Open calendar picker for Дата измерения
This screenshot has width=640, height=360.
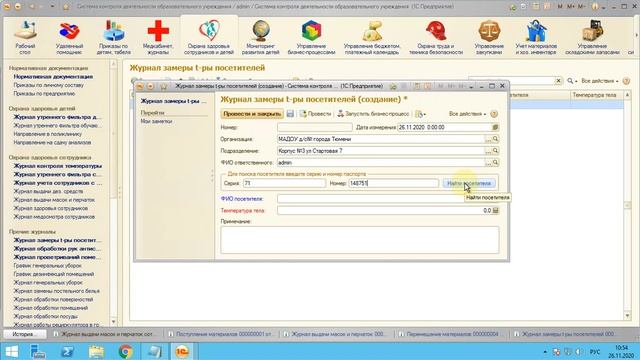(x=495, y=127)
